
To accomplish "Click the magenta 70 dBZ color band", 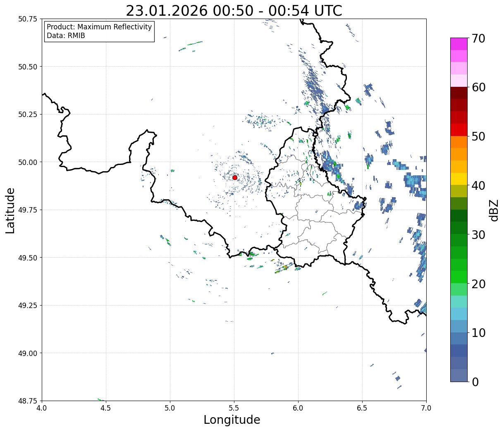I will coord(459,44).
